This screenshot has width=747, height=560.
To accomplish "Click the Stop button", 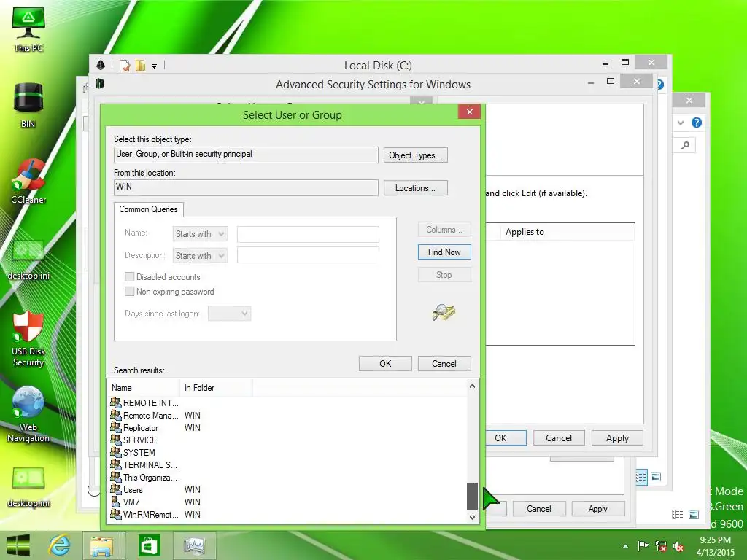I will coord(444,275).
